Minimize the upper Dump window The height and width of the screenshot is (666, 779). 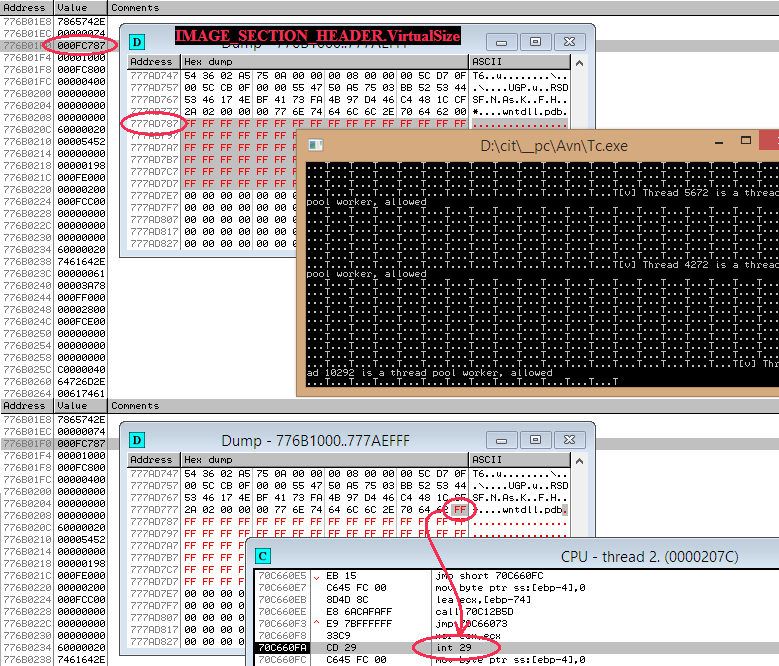tap(501, 42)
